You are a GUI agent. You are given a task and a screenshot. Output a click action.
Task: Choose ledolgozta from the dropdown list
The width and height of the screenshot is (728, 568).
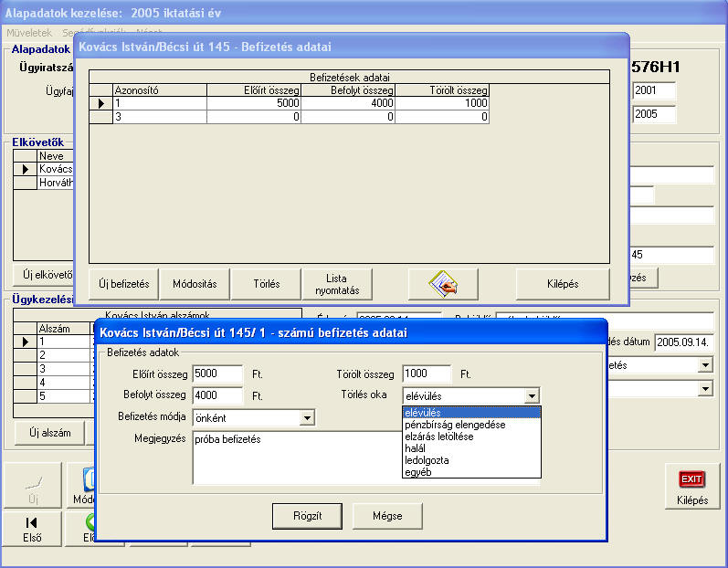point(471,460)
